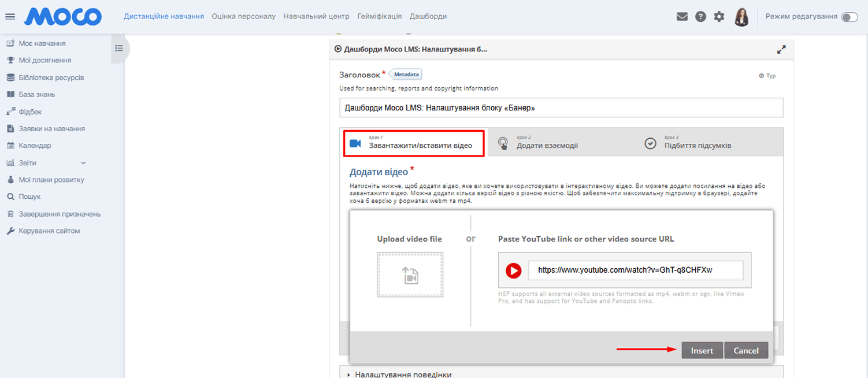868x378 pixels.
Task: Open the settings gear icon
Action: (x=719, y=17)
